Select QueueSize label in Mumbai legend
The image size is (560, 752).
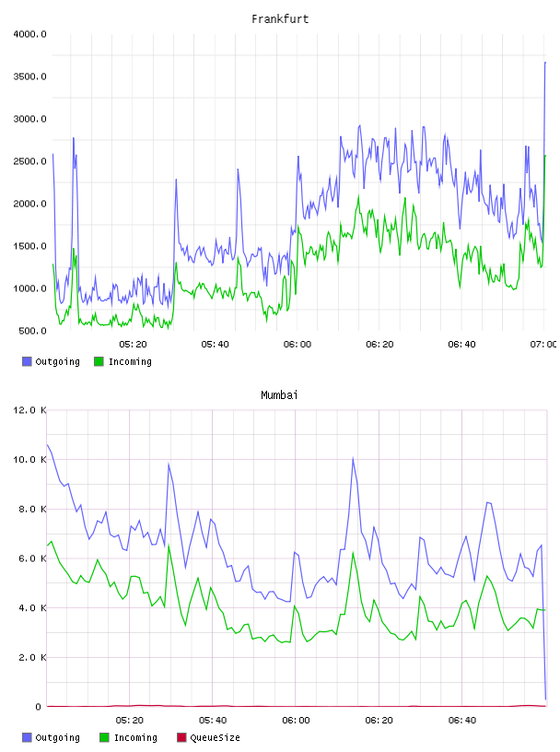[x=215, y=737]
